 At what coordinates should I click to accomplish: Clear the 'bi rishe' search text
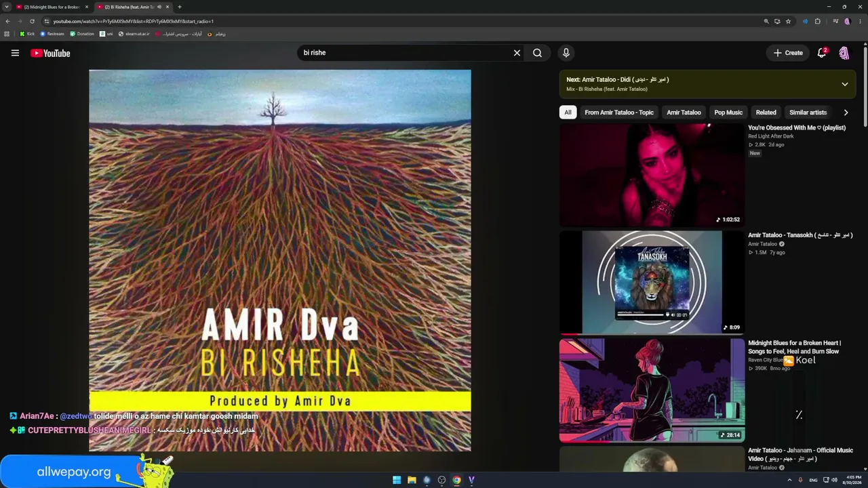click(517, 53)
